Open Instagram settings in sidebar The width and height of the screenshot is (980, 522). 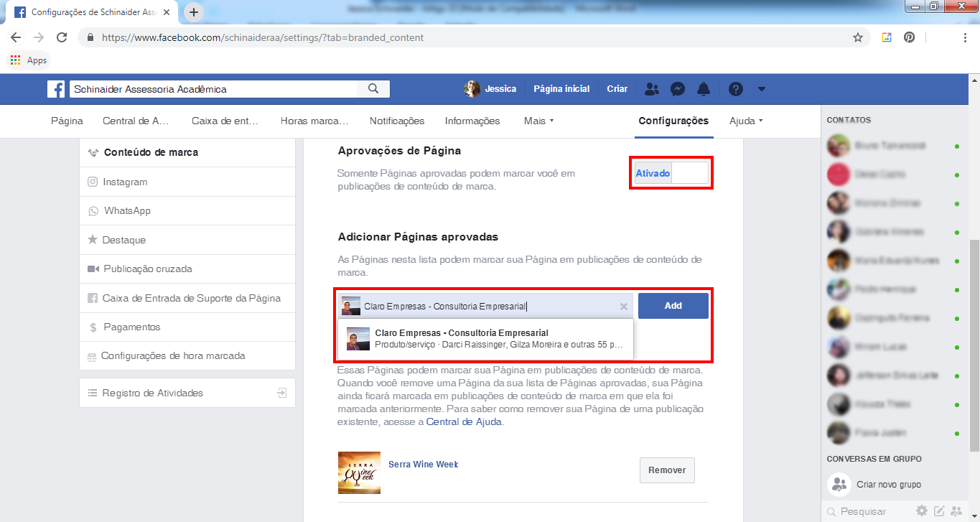[187, 182]
